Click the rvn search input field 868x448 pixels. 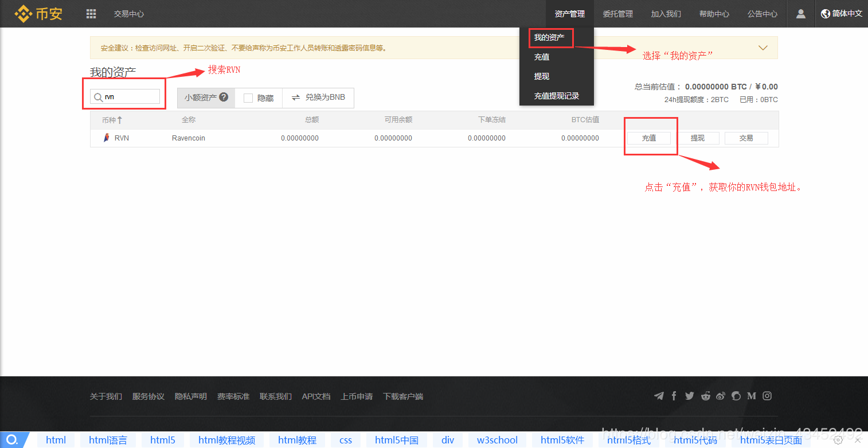pos(125,96)
